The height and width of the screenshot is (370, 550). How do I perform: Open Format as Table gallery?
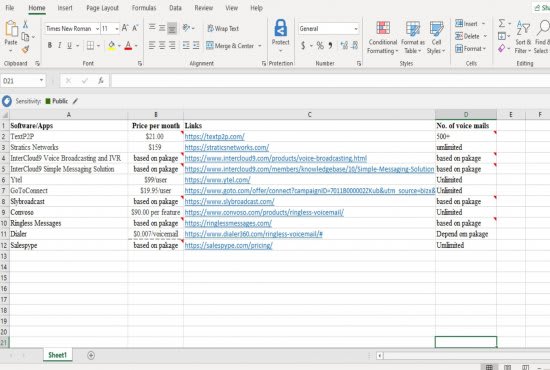pos(413,37)
